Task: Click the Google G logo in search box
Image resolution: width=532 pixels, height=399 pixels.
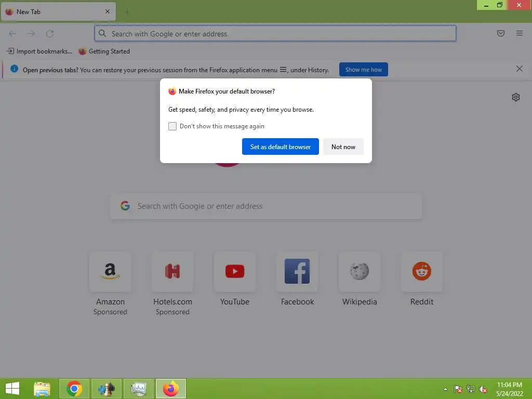Action: pyautogui.click(x=125, y=206)
